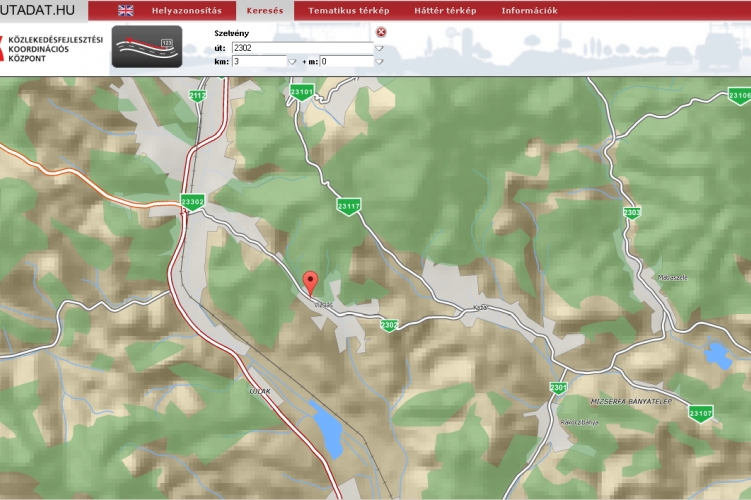Viewport: 751px width, 500px height.
Task: Switch language via the UK flag icon
Action: [x=126, y=11]
